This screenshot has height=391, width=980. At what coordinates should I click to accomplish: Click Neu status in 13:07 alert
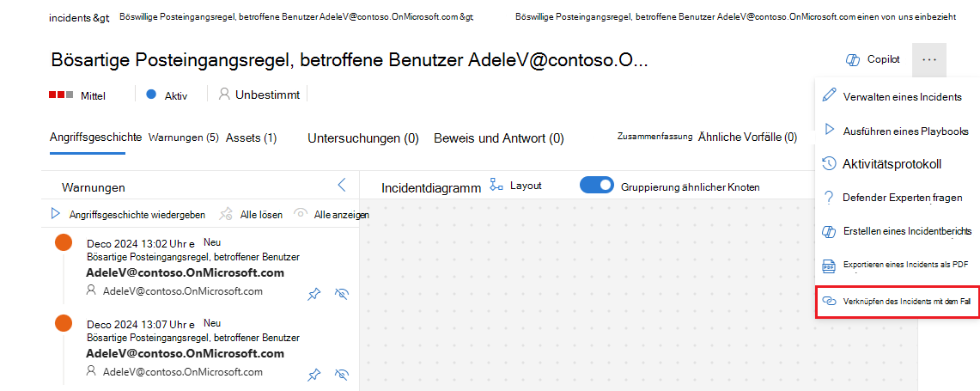(212, 323)
